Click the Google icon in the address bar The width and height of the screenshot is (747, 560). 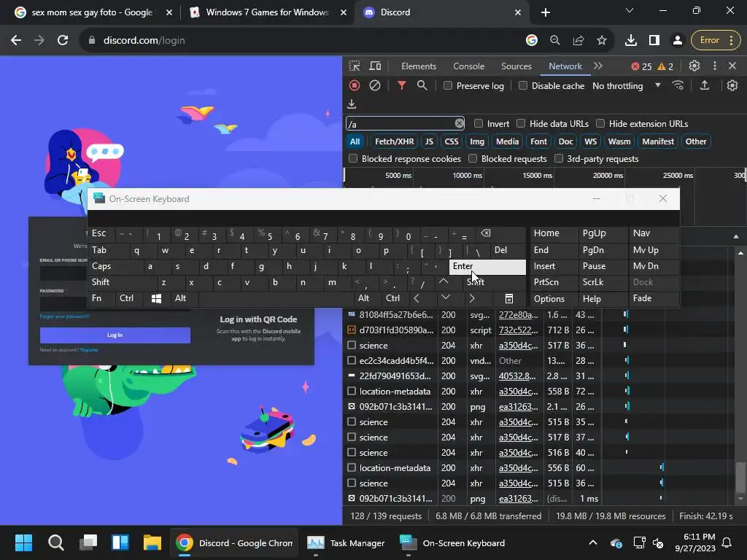tap(532, 41)
